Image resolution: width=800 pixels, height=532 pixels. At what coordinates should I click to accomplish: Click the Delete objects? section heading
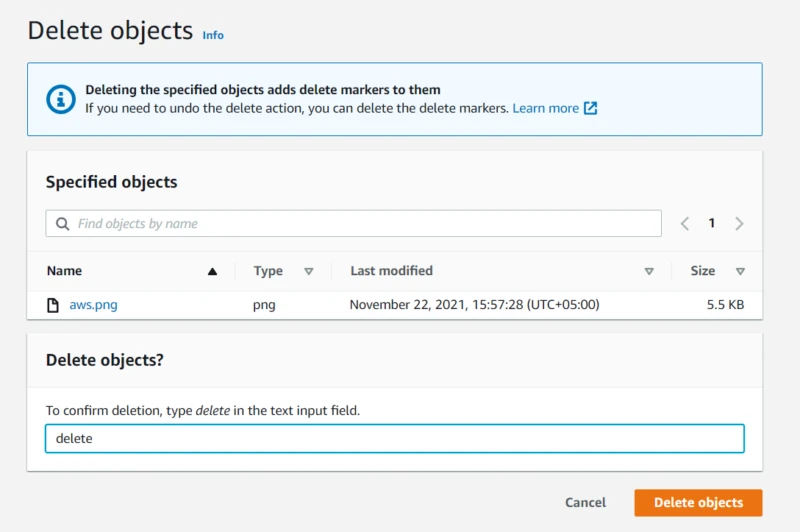105,360
